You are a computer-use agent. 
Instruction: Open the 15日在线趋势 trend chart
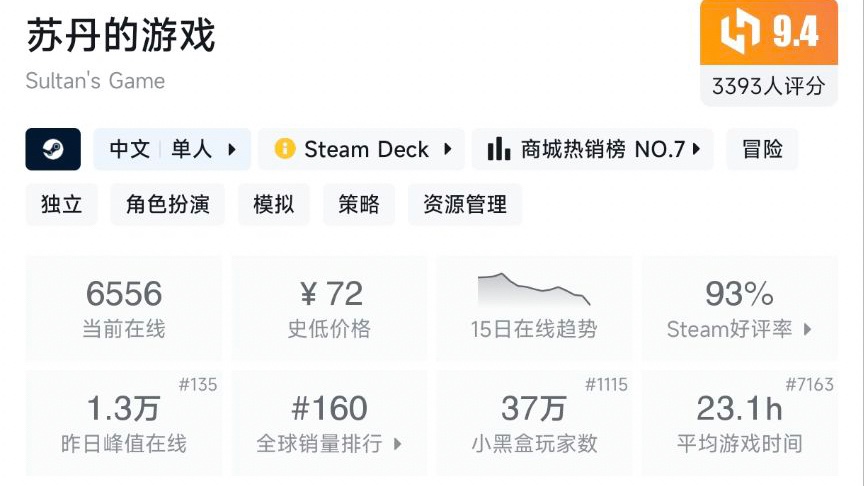(534, 308)
